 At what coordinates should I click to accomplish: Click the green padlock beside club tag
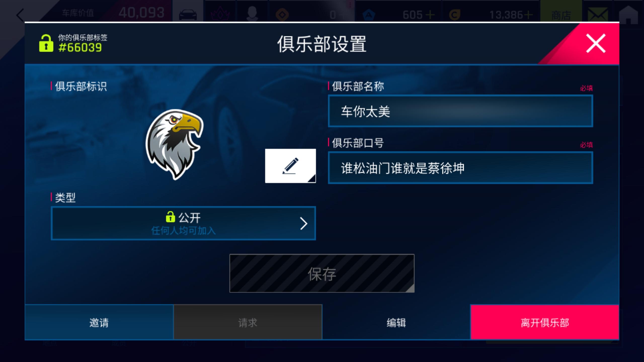tap(46, 43)
